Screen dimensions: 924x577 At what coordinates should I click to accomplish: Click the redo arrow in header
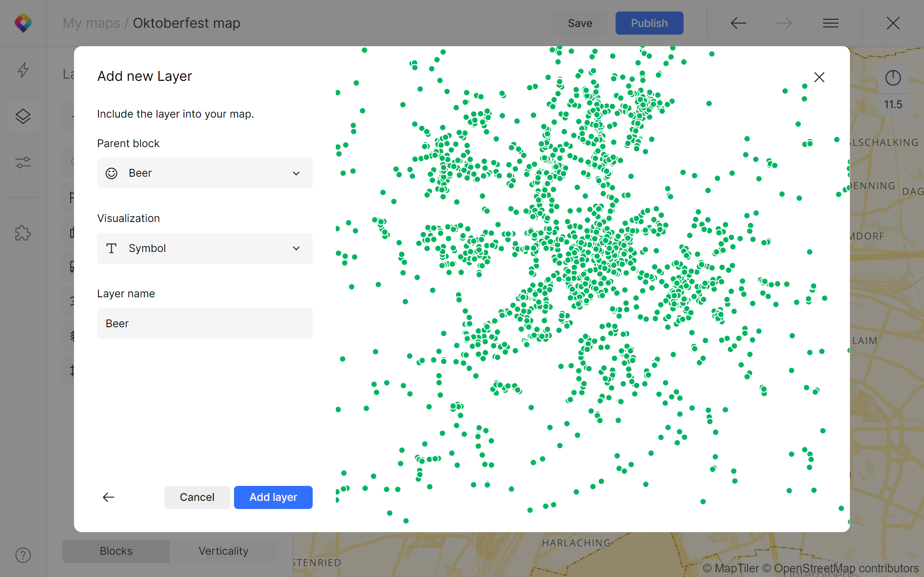point(784,23)
